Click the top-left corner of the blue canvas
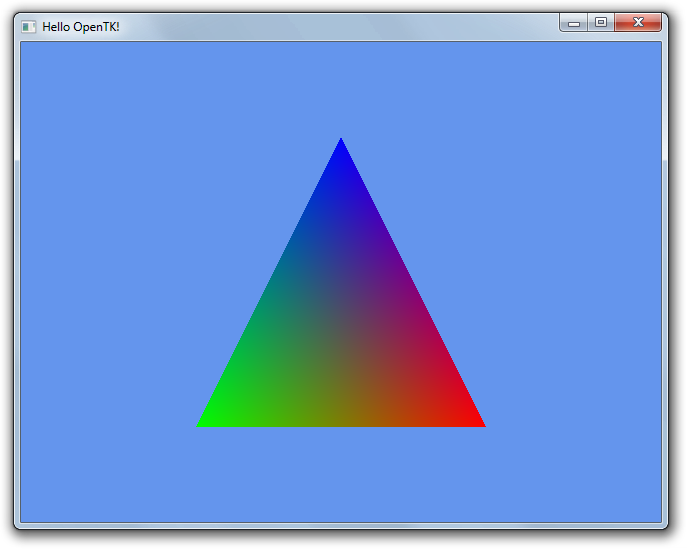The width and height of the screenshot is (687, 549). tap(24, 45)
